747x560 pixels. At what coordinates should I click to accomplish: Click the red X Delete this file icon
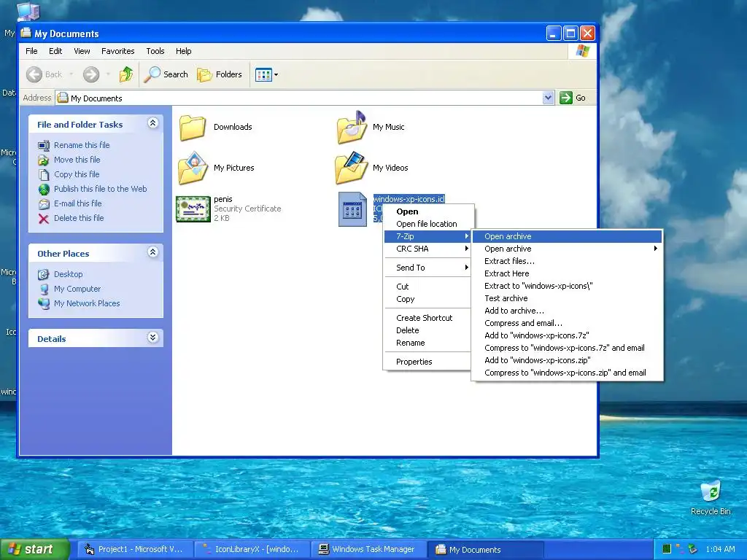coord(44,219)
